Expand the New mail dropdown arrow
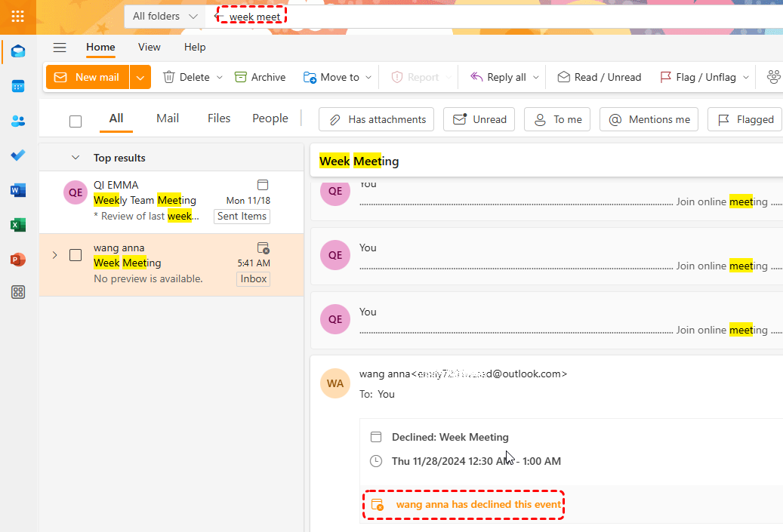Viewport: 783px width, 532px height. click(140, 77)
